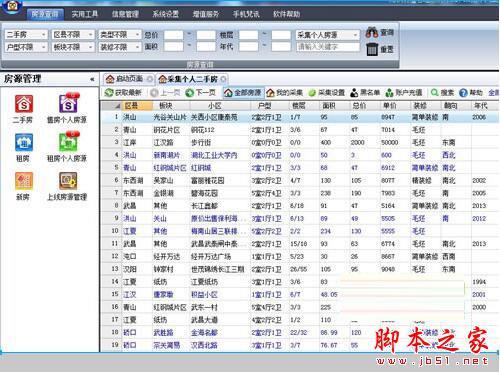This screenshot has height=372, width=500.
Task: Sort by the 板块 column header
Action: 171,106
